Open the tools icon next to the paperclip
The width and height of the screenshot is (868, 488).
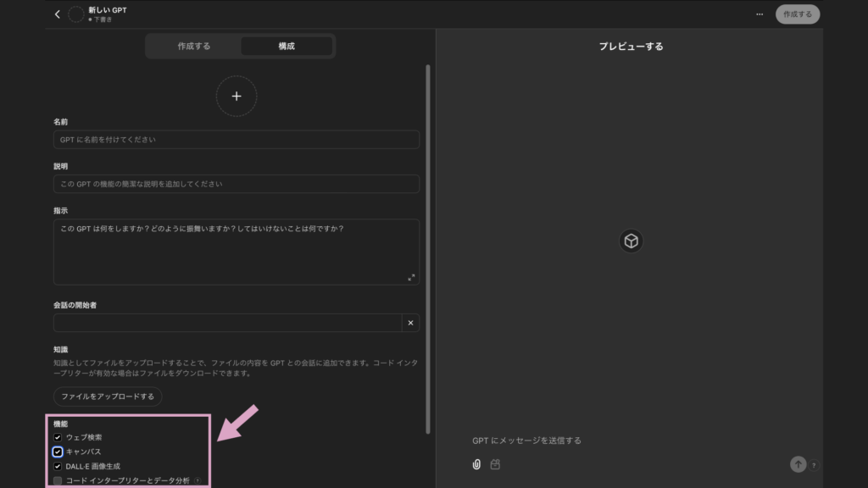[494, 463]
